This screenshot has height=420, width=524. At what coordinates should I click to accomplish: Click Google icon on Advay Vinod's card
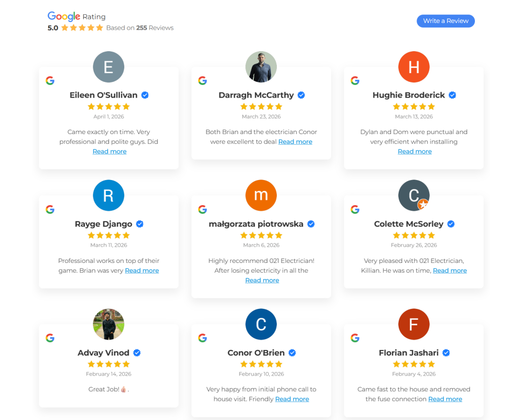(x=50, y=338)
